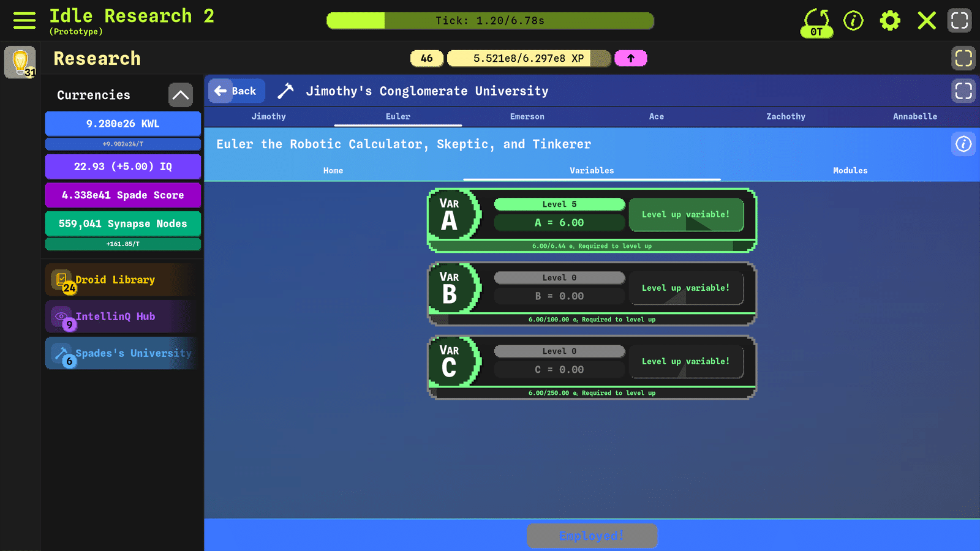Select the Euler tab
Screen dimensions: 980x551
[398, 116]
